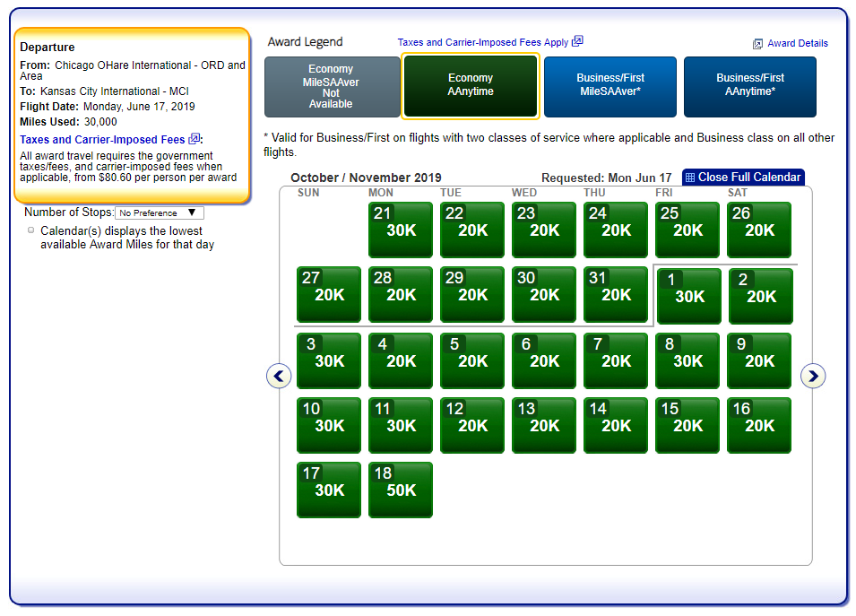Select November 13 20K date tile
Viewport: 856px width, 616px height.
(544, 425)
